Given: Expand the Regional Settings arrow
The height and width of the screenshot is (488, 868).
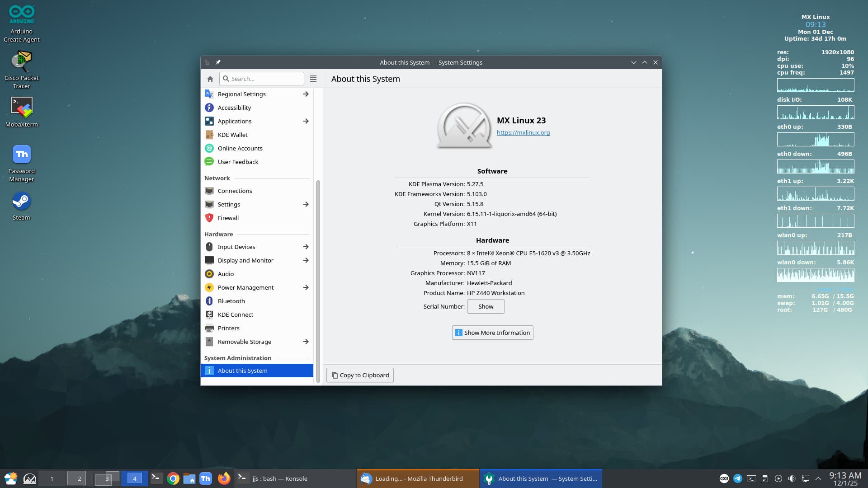Looking at the screenshot, I should (306, 94).
